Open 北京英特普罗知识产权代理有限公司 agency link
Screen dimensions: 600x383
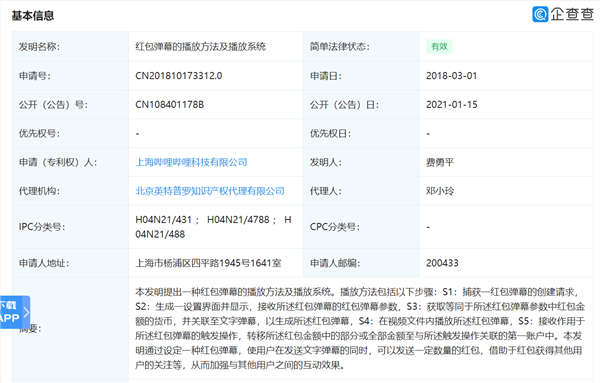click(x=210, y=191)
